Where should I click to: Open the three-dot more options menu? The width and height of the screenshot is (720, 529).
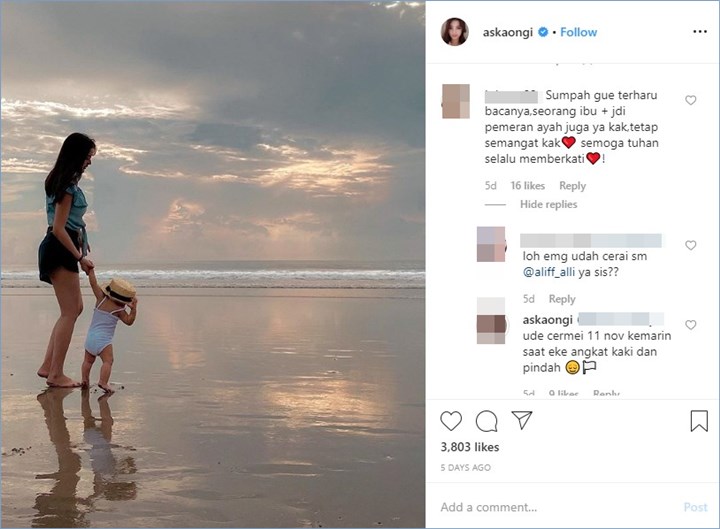point(699,32)
